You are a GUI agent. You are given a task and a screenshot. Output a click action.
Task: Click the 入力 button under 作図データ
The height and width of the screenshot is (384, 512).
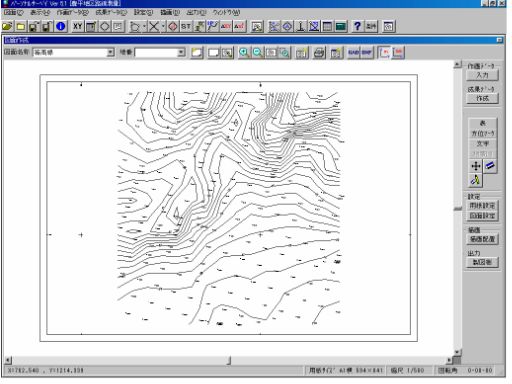tap(482, 75)
